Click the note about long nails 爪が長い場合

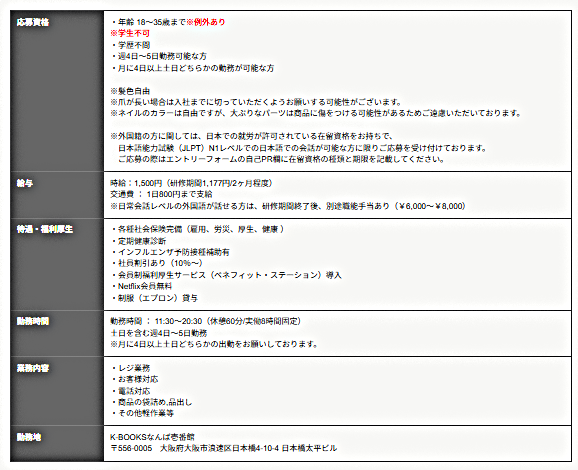coord(256,102)
